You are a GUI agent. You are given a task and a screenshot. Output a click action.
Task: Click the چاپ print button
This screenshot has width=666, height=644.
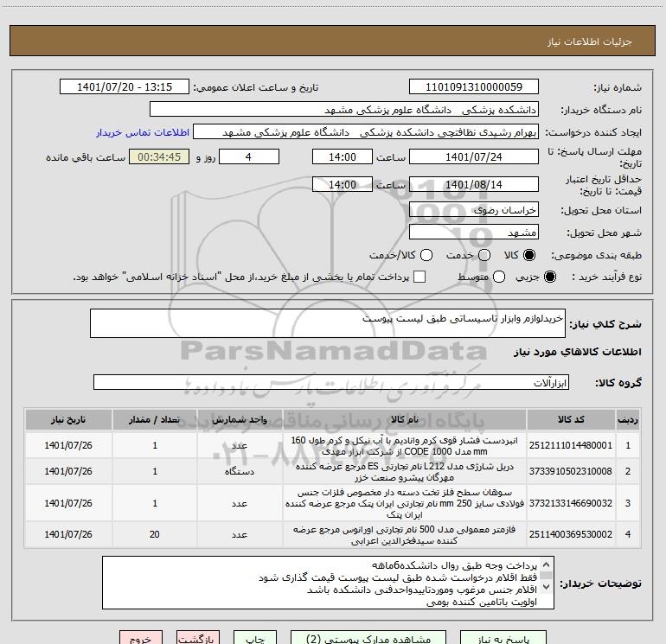(255, 637)
